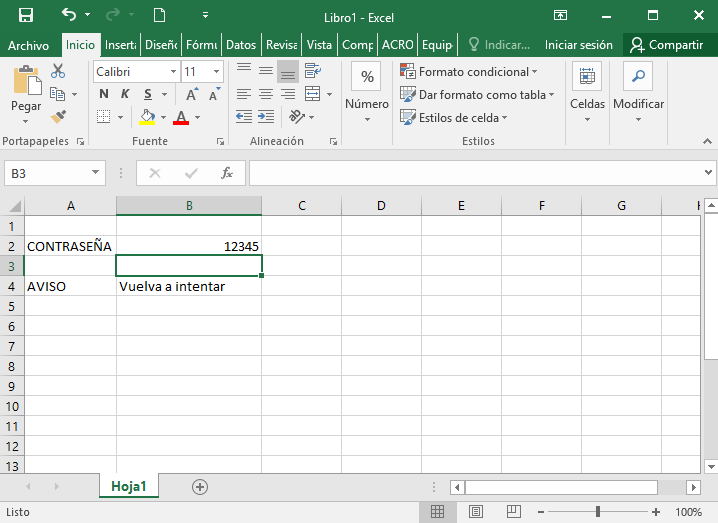Undo the last action
Image resolution: width=718 pixels, height=523 pixels.
pos(69,15)
